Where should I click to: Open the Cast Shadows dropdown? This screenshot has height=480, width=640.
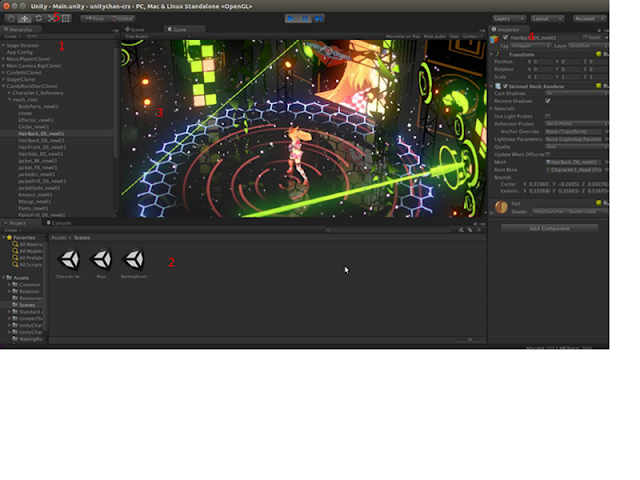coord(576,93)
